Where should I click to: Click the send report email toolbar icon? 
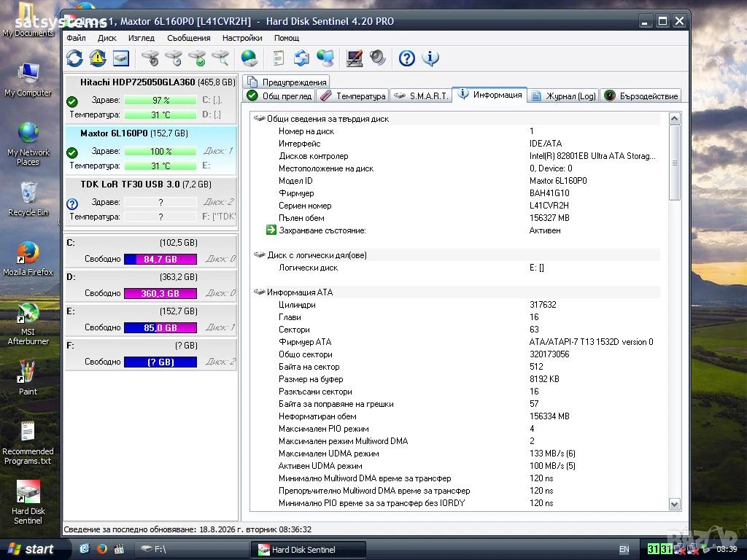301,58
